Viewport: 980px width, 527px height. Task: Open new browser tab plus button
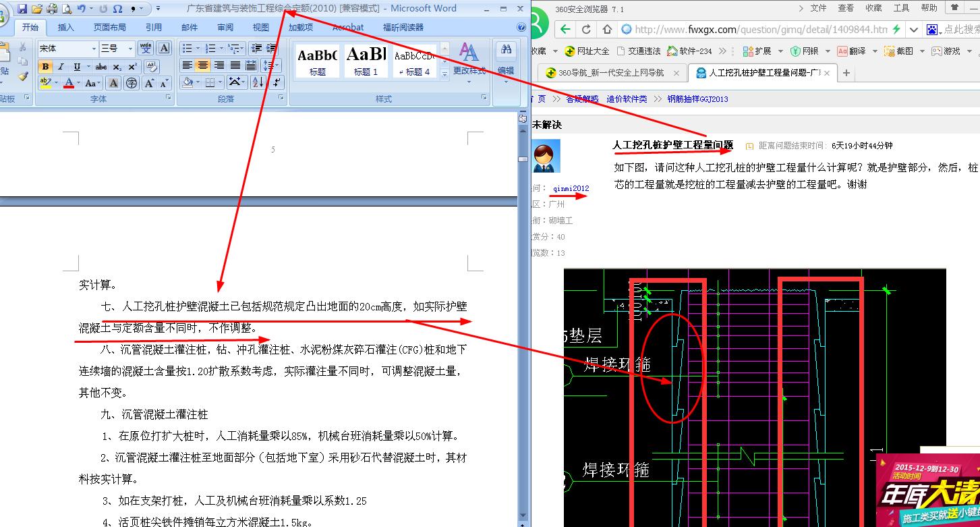846,73
